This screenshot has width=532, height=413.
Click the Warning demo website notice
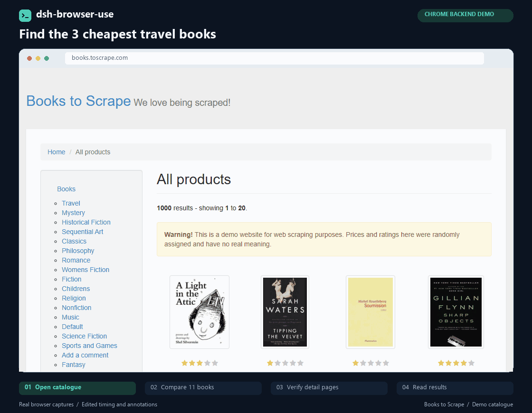324,239
